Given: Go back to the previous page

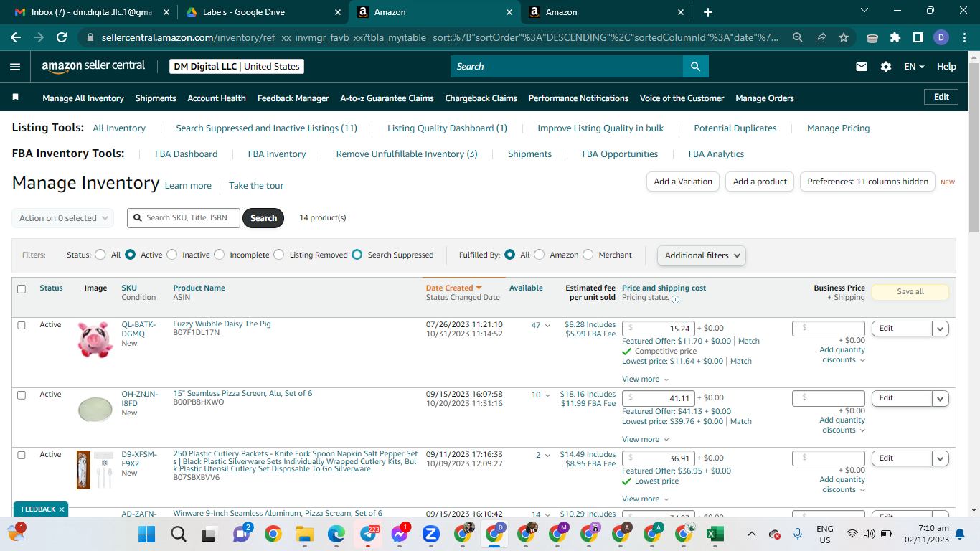Looking at the screenshot, I should (17, 37).
